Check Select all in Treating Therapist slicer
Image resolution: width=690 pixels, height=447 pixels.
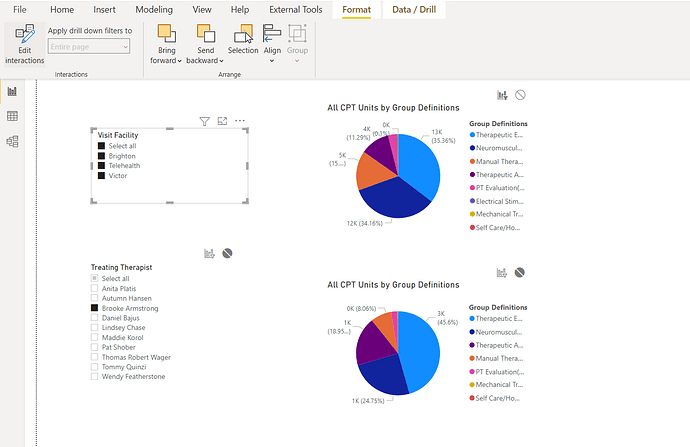point(94,278)
